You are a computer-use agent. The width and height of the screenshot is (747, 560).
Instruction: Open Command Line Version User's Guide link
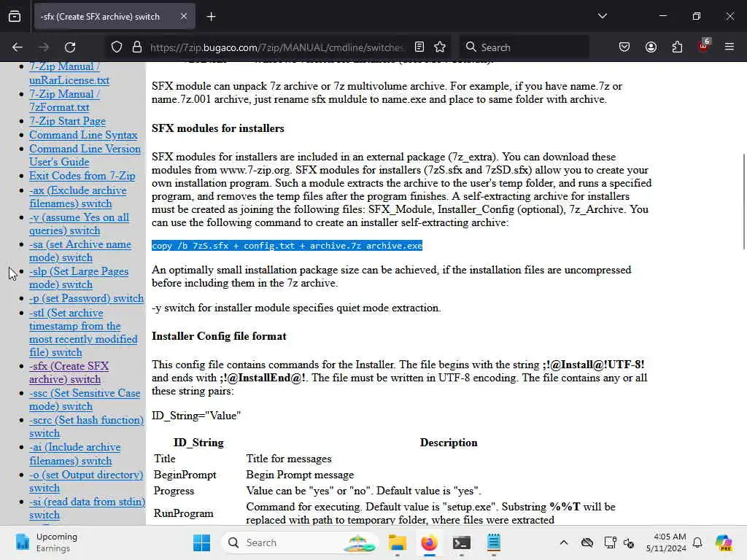(x=85, y=155)
